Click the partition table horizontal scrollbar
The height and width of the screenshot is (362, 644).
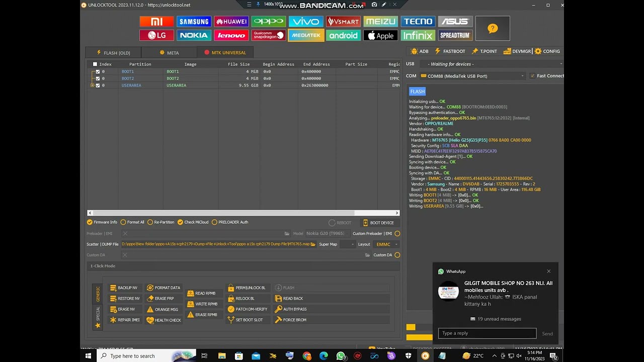[x=244, y=213]
